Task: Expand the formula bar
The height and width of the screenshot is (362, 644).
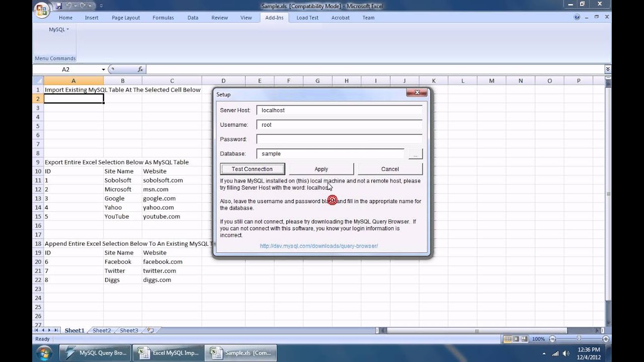Action: pos(608,69)
